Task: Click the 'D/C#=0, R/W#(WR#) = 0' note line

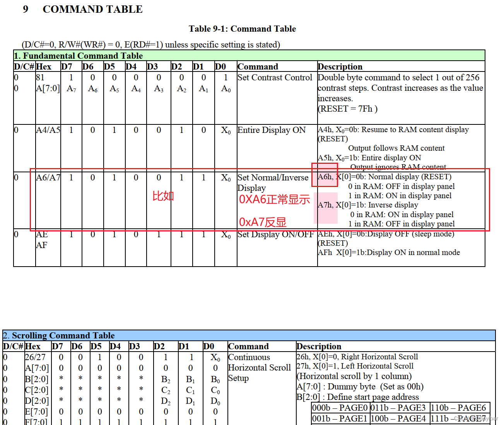Action: pos(151,45)
